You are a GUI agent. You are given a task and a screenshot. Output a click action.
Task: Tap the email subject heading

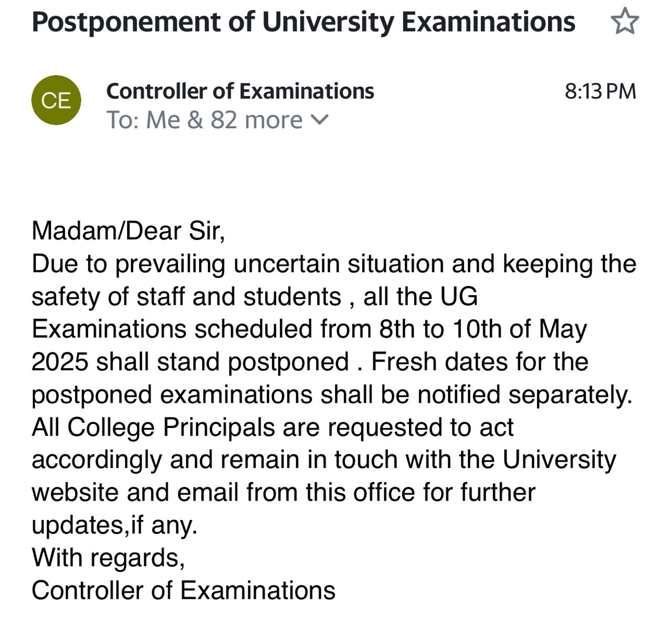pos(303,23)
